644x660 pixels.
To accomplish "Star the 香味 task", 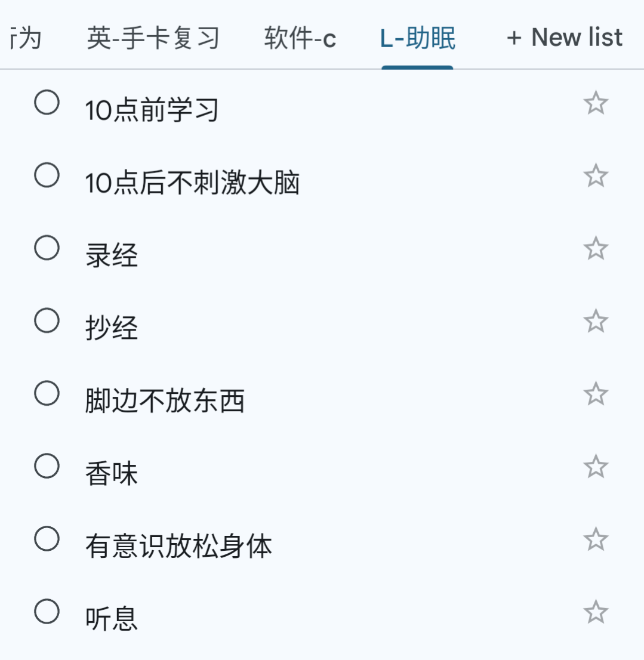I will pyautogui.click(x=596, y=467).
